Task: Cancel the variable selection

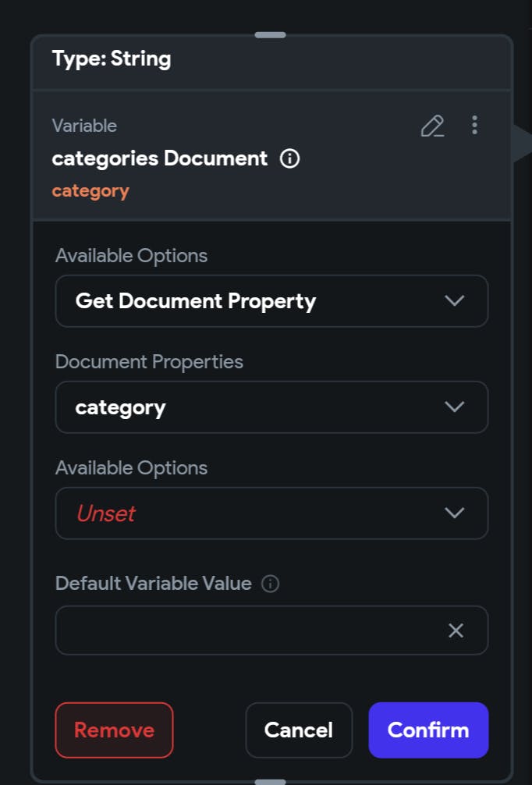Action: tap(299, 730)
